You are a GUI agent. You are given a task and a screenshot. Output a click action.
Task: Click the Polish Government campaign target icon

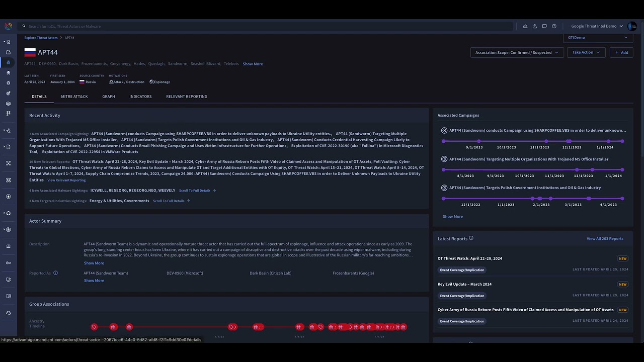click(x=444, y=188)
